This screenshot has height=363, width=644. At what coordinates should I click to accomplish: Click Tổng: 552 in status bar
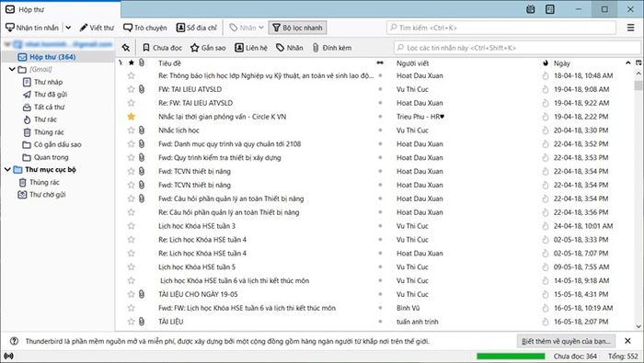tap(623, 356)
